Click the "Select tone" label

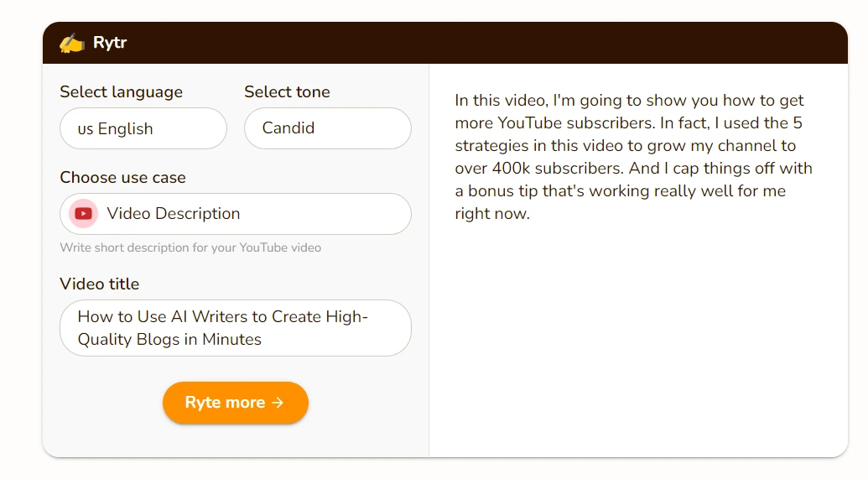287,92
